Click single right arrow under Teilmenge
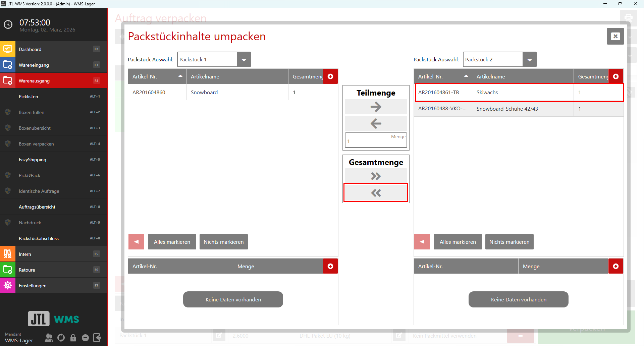 tap(376, 107)
